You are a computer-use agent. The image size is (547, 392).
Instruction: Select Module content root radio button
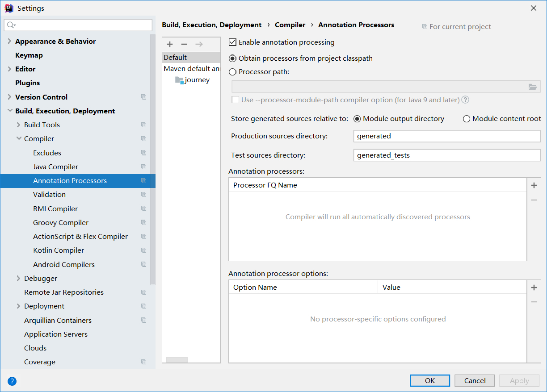click(467, 119)
